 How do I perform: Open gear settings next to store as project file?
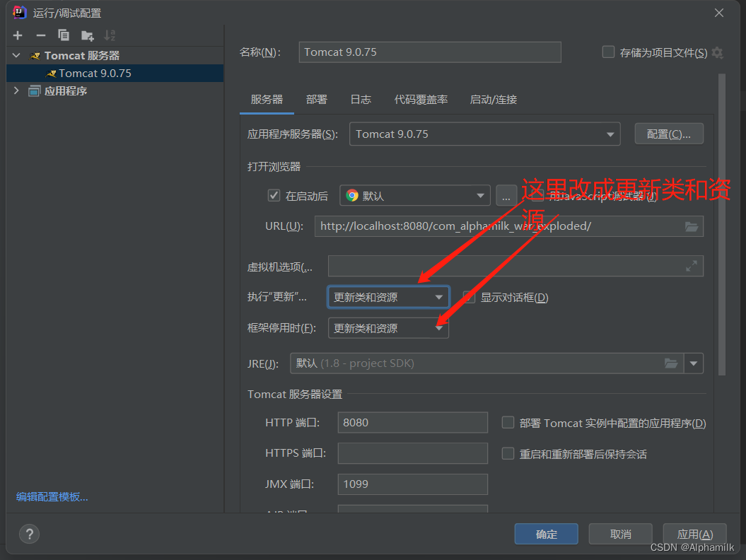[x=718, y=53]
